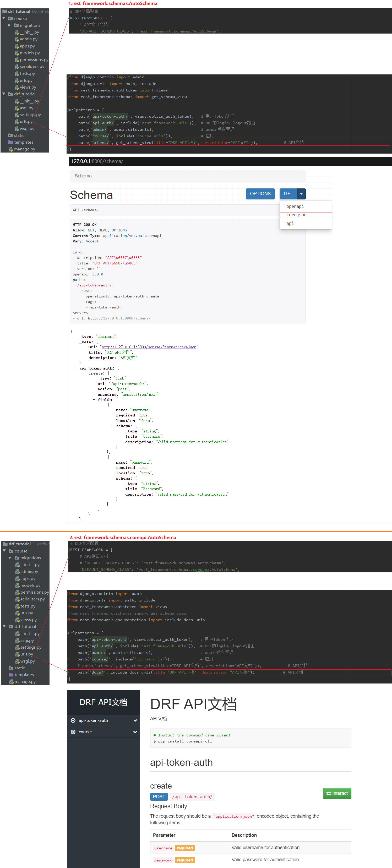Click the green Interact button

337,793
